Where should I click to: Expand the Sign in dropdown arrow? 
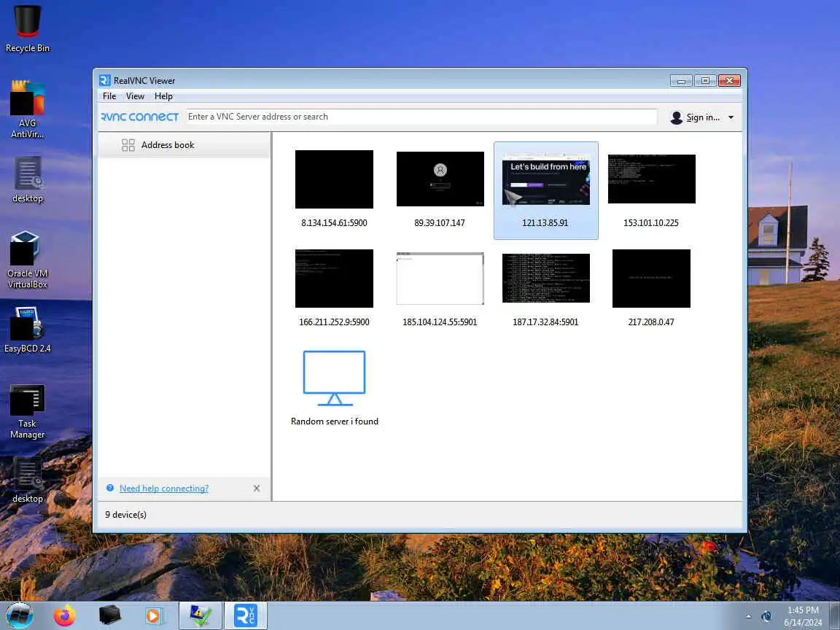tap(731, 117)
